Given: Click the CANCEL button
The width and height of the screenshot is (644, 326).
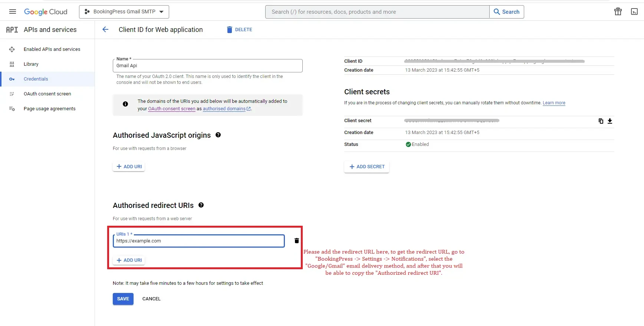Looking at the screenshot, I should pos(151,299).
